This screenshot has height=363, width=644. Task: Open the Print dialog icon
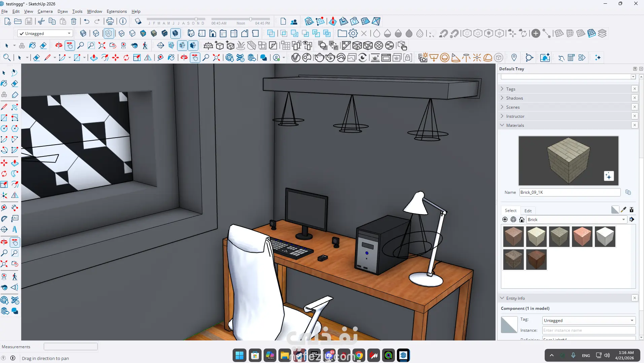tap(110, 22)
